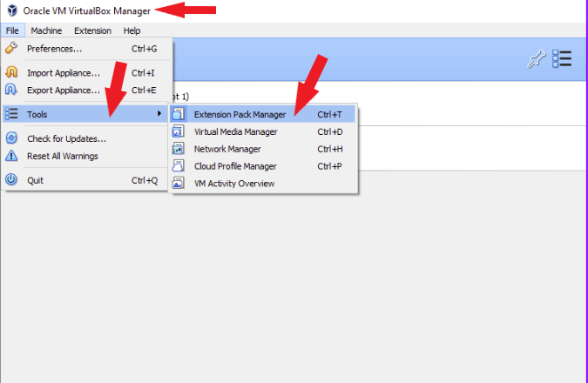Select Import Appliance... menu entry
The width and height of the screenshot is (588, 383).
click(87, 73)
